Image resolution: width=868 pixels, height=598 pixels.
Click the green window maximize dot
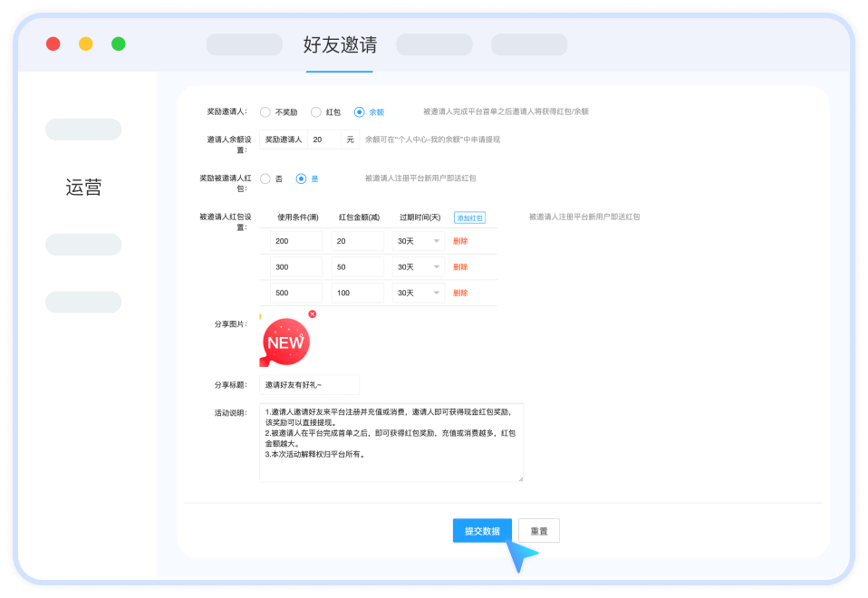point(119,43)
